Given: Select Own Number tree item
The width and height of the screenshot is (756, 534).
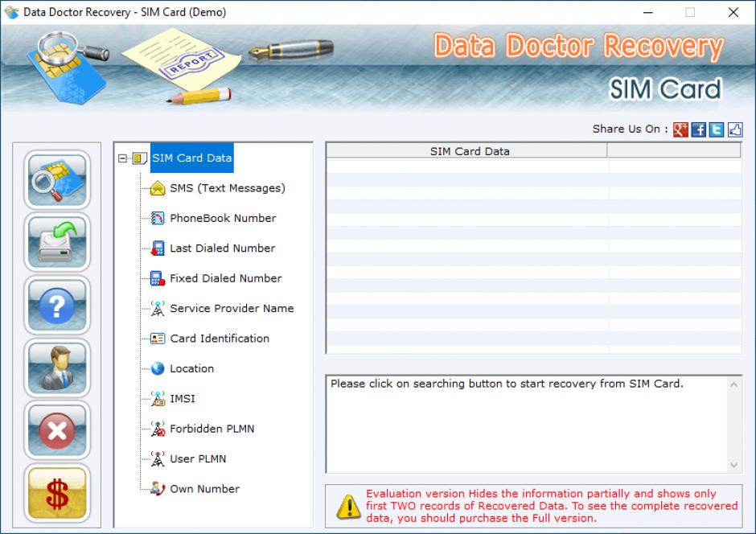Looking at the screenshot, I should tap(204, 489).
